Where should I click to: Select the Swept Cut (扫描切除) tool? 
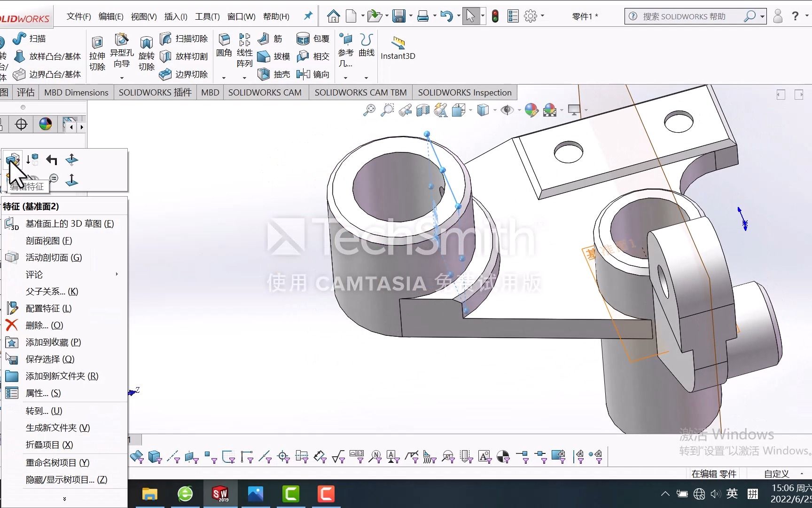click(x=184, y=39)
